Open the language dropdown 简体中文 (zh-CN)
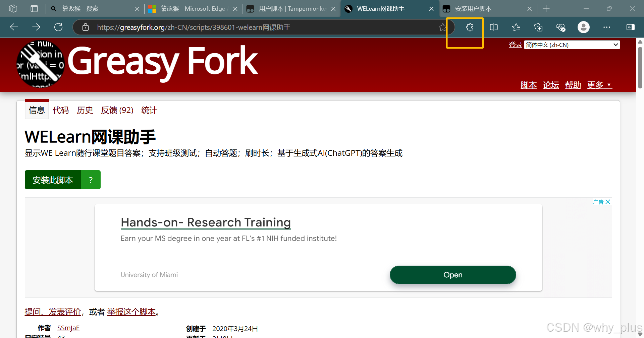Image resolution: width=644 pixels, height=338 pixels. pyautogui.click(x=572, y=45)
